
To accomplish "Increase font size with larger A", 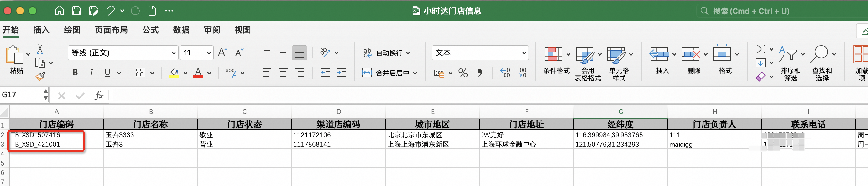I will [223, 52].
